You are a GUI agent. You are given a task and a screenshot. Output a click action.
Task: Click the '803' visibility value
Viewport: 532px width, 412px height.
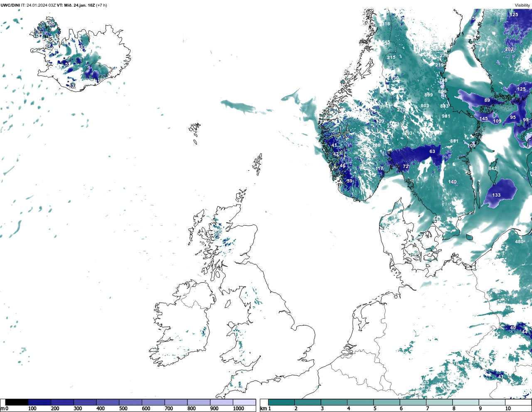425,106
